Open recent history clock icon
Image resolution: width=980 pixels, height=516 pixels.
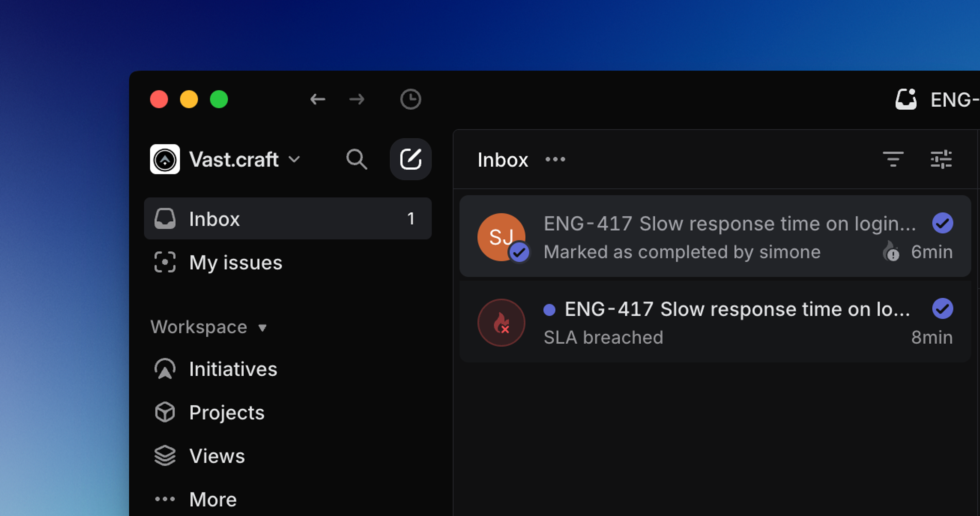pyautogui.click(x=410, y=99)
